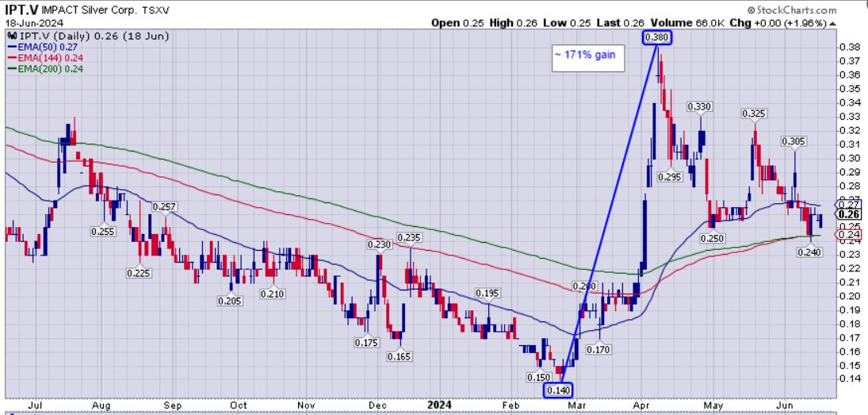Click the 18-Jun-2024 date under the ticker
Image resolution: width=868 pixels, height=415 pixels.
34,23
